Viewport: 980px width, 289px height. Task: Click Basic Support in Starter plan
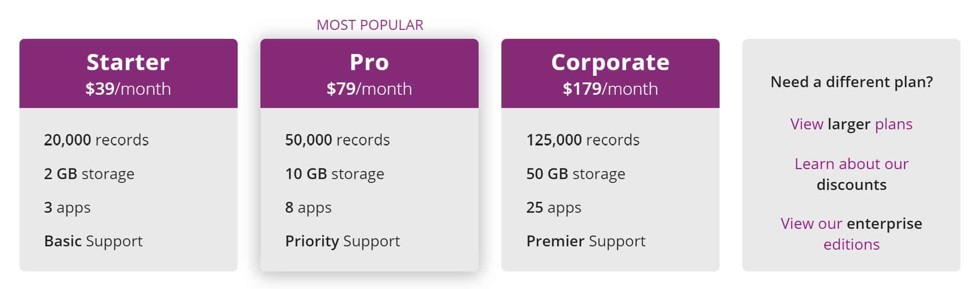click(93, 241)
